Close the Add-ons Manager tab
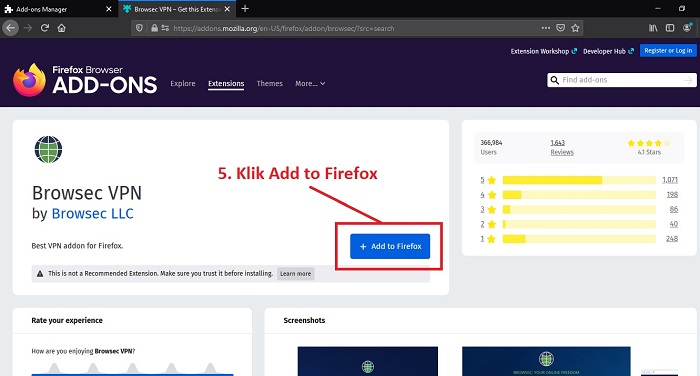Screen dimensions: 700x376 click(108, 9)
